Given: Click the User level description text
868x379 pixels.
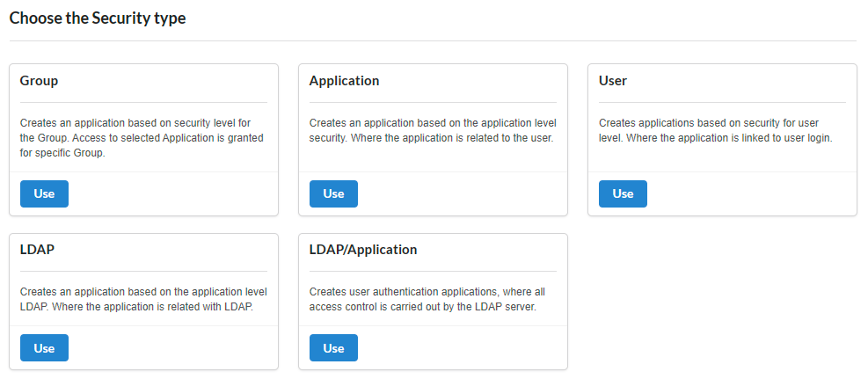Looking at the screenshot, I should pyautogui.click(x=715, y=131).
